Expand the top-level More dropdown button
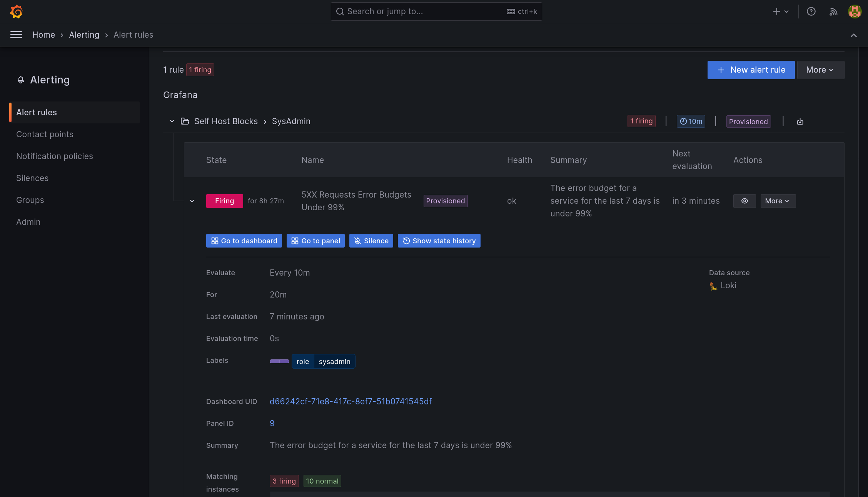 [820, 70]
